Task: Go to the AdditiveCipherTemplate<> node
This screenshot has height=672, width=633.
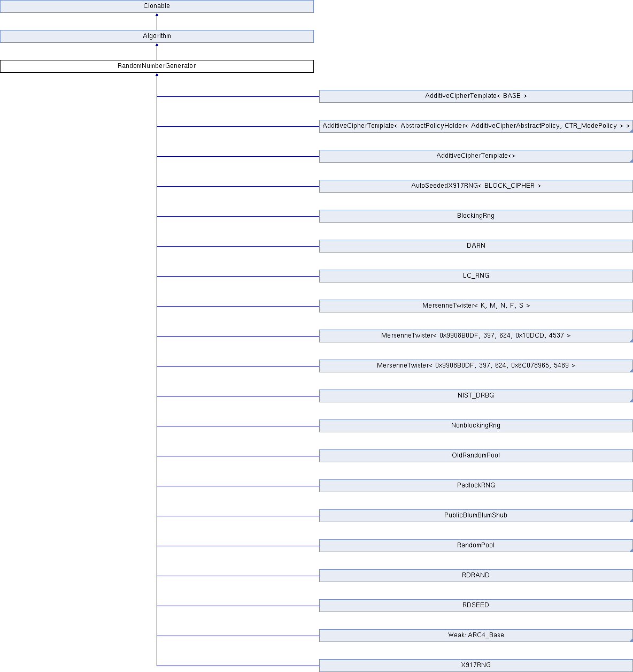Action: (x=476, y=156)
